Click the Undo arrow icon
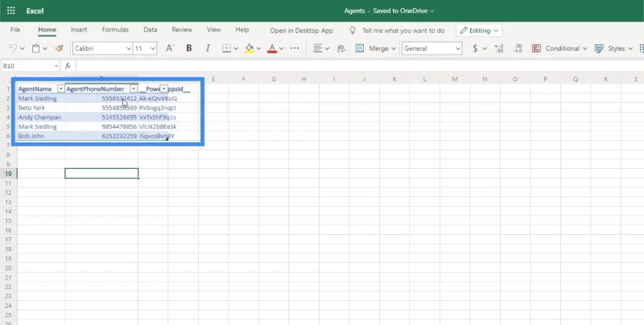 click(x=13, y=48)
